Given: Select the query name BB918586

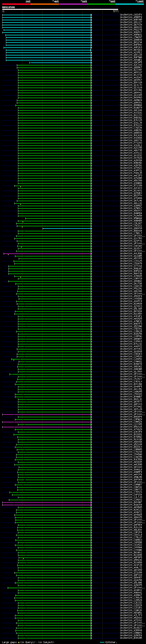Looking at the screenshot, I should (x=8, y=7).
